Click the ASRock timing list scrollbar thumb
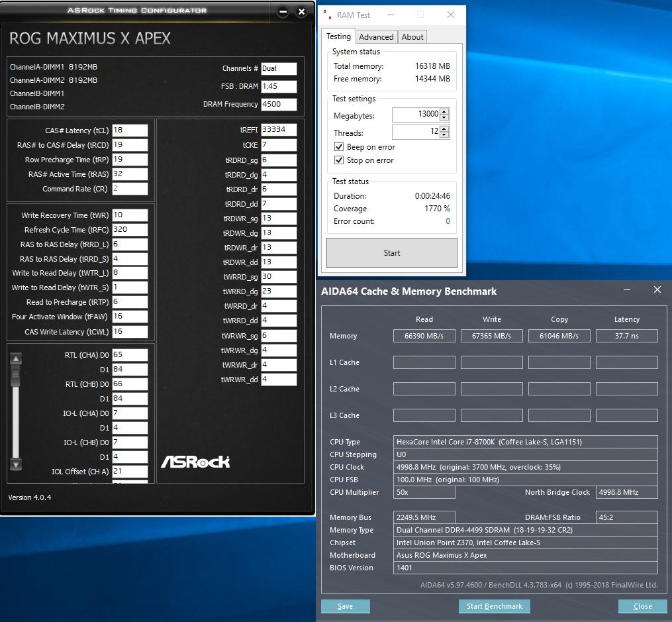This screenshot has width=672, height=622. click(16, 376)
